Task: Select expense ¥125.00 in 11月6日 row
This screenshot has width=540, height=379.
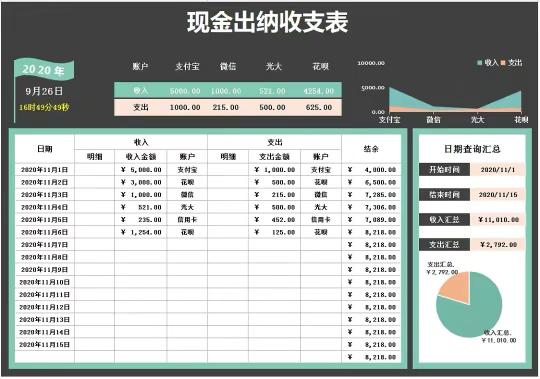Action: coord(274,232)
